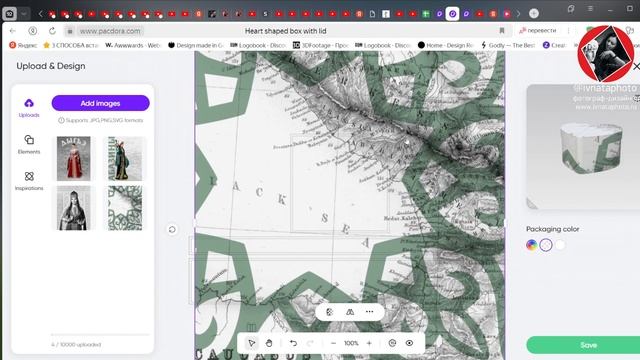Open the 3DFootage bookmark
Screen dimensions: 640x360
(x=321, y=45)
